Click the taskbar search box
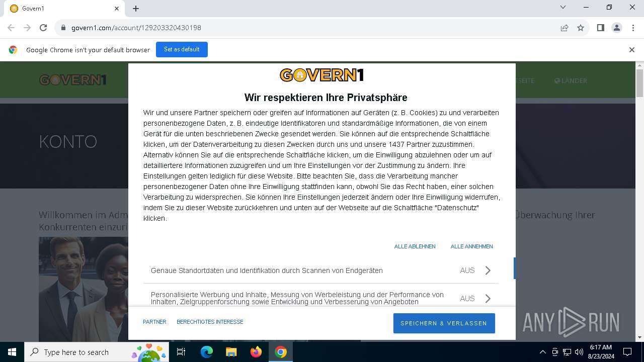The width and height of the screenshot is (644, 362). (x=96, y=352)
